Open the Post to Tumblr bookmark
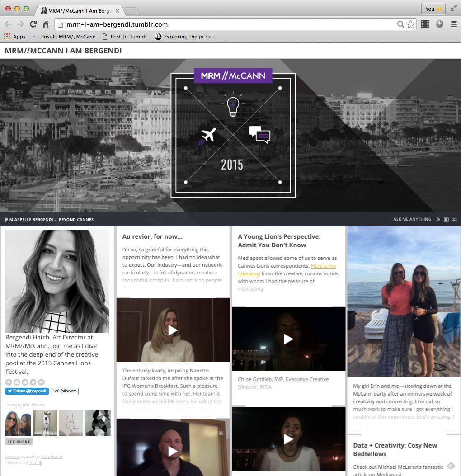Image resolution: width=461 pixels, height=476 pixels. [125, 37]
